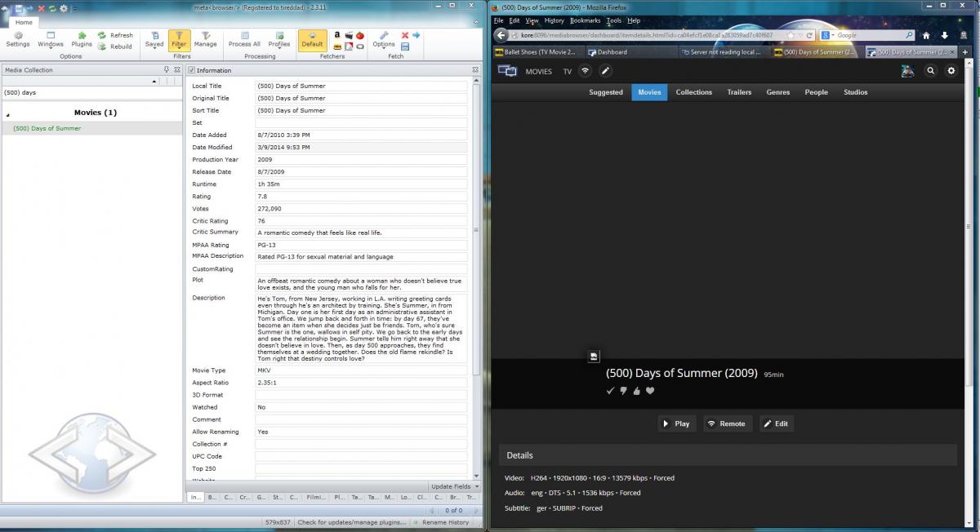Click the Media Browser edit pencil icon in header
Viewport: 980px width, 532px height.
point(605,71)
